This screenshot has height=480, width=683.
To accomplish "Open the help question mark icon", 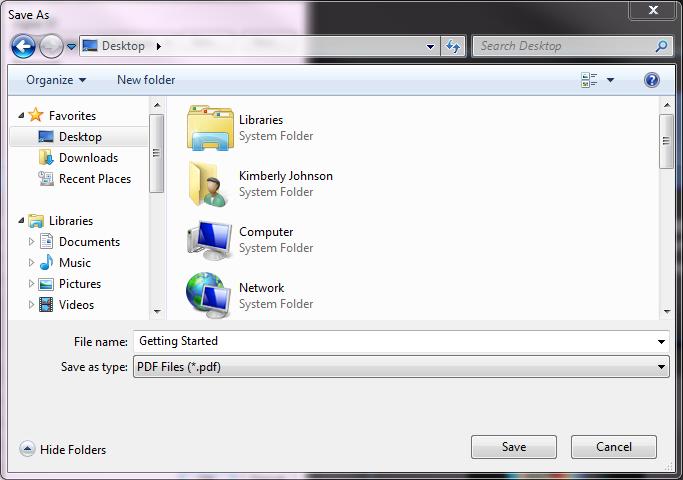I will tap(652, 80).
